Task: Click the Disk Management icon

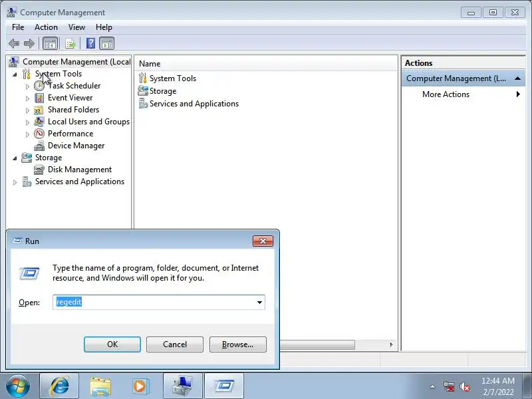Action: tap(39, 170)
